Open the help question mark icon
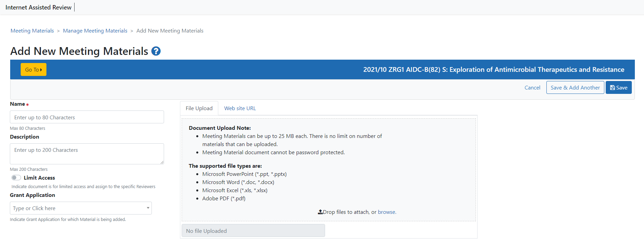The width and height of the screenshot is (644, 244). click(x=156, y=51)
